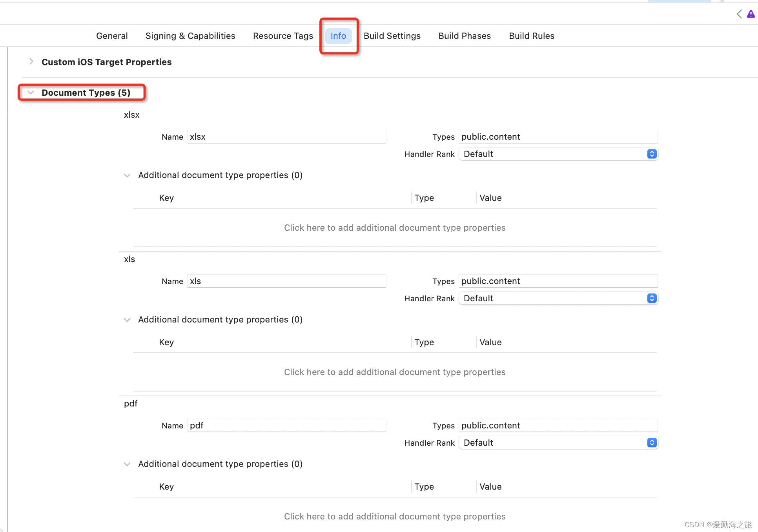Select the Build Phases tab

coord(465,36)
